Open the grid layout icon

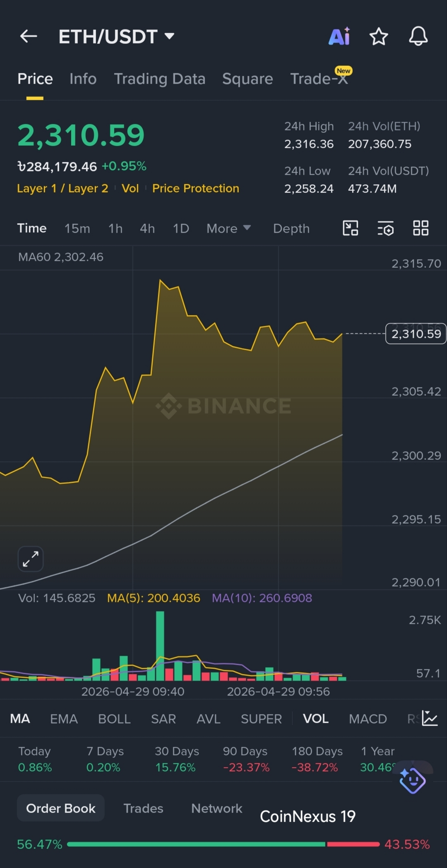pyautogui.click(x=421, y=228)
